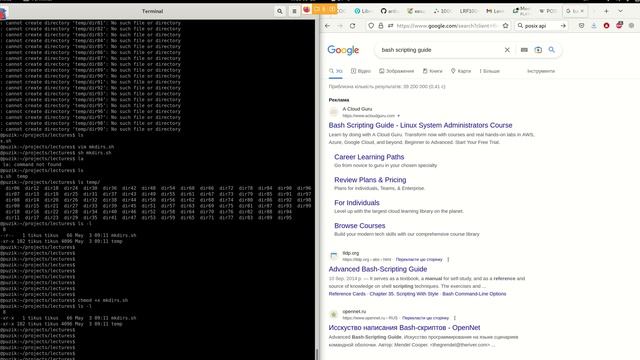Click the Terminal window scrollbar
This screenshot has height=360, width=640.
(317, 353)
